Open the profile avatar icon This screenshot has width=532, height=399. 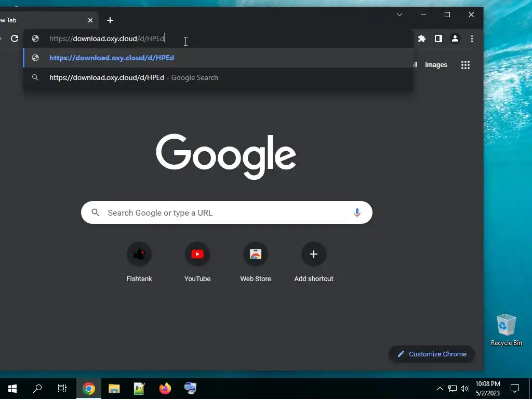(x=455, y=38)
